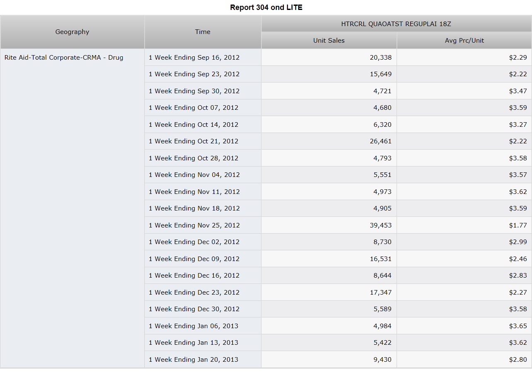Click unit sales value 6,320
This screenshot has height=392, width=532.
pos(329,124)
